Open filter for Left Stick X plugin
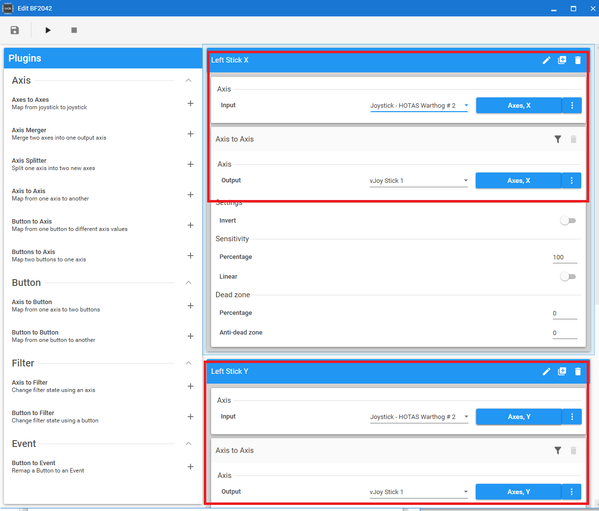Viewport: 599px width, 511px height. 558,139
